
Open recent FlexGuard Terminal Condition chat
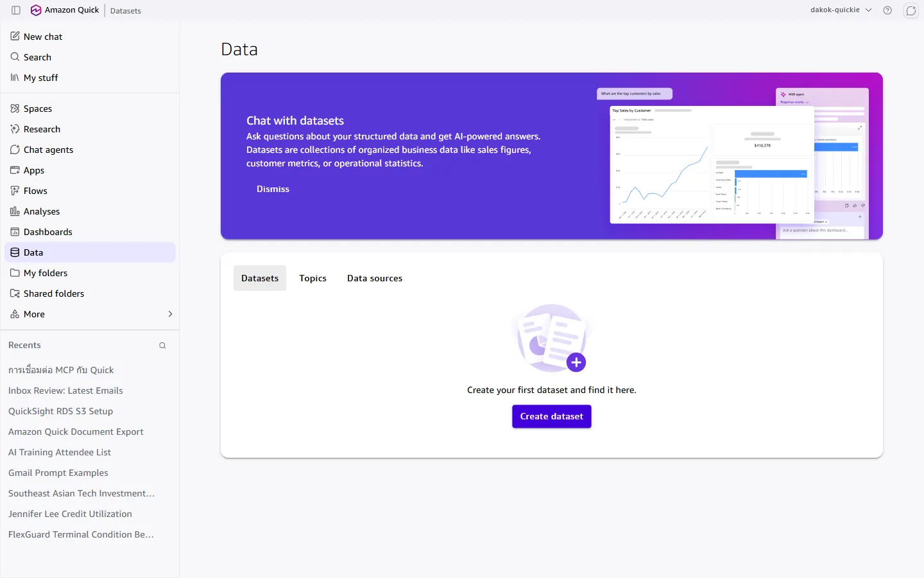tap(81, 534)
